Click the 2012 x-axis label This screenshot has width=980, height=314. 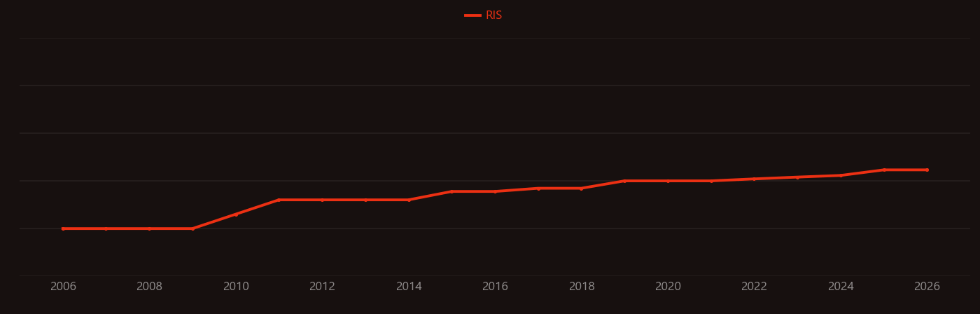point(322,287)
